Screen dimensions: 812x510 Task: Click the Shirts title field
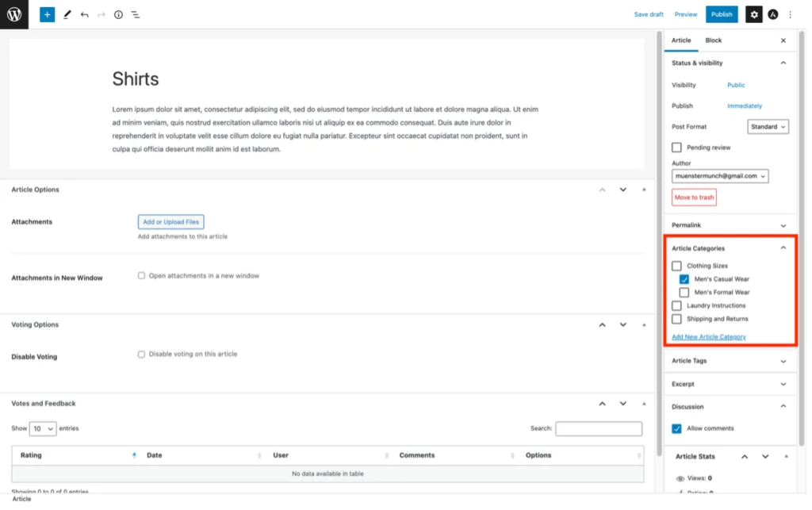click(136, 79)
